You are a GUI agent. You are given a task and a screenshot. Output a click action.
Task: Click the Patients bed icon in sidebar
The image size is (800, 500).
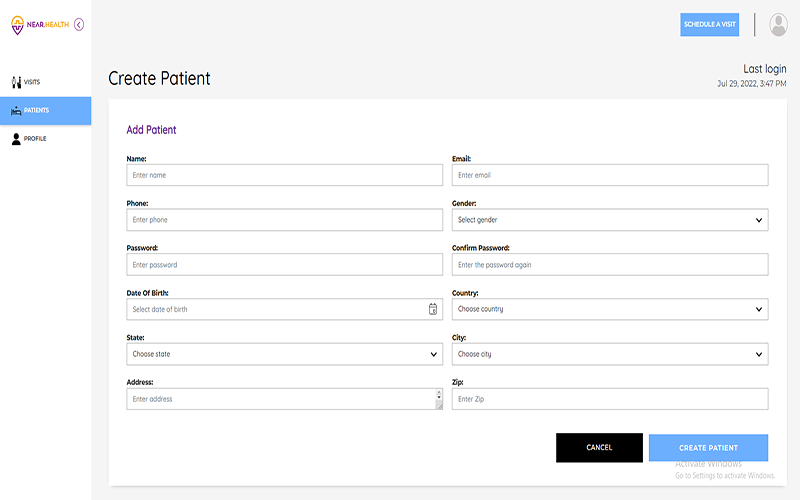tap(16, 110)
